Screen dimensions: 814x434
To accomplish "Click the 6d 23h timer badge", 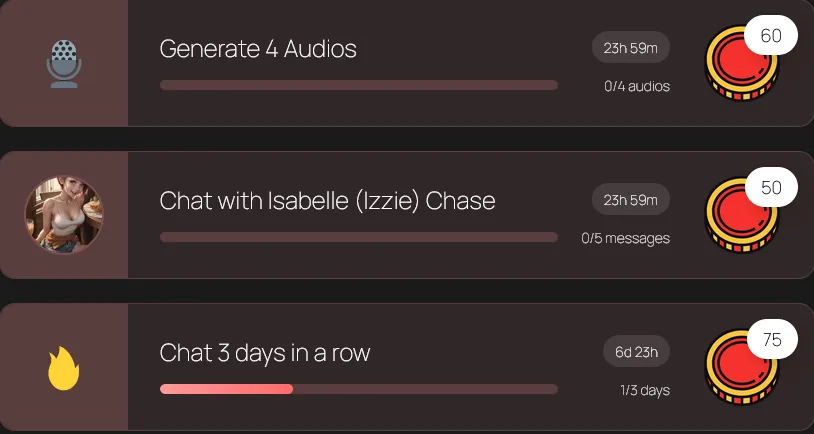I will pos(636,351).
